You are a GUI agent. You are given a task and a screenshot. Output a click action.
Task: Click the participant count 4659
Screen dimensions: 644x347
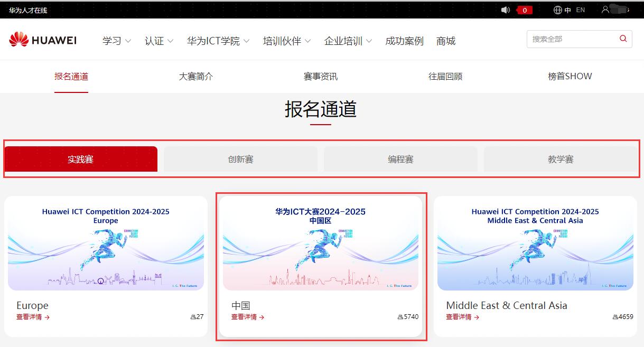click(626, 317)
